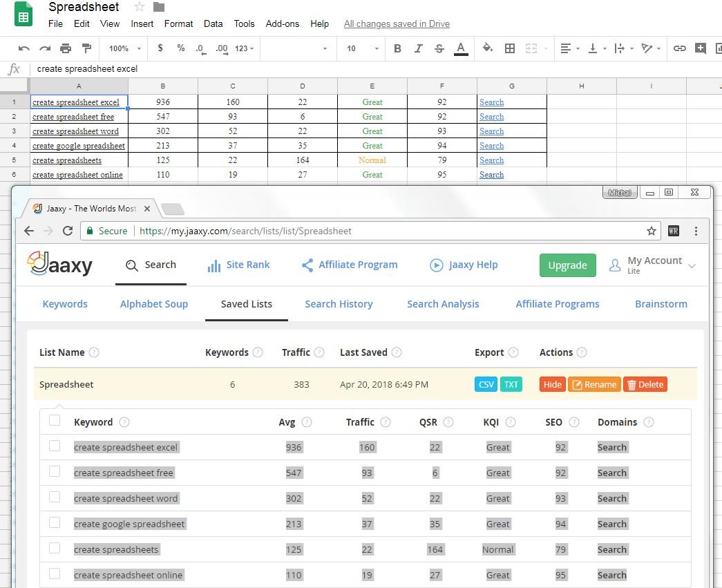722x588 pixels.
Task: Select column H header in Sheets
Action: pyautogui.click(x=582, y=86)
